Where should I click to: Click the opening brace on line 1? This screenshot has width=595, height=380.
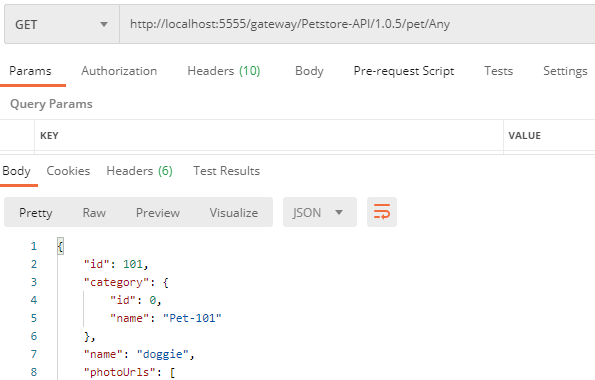point(60,246)
